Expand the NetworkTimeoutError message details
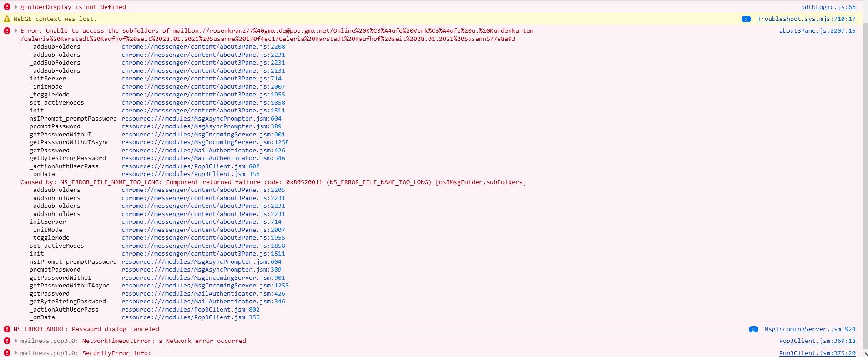Viewport: 868px width, 357px height. [x=16, y=341]
